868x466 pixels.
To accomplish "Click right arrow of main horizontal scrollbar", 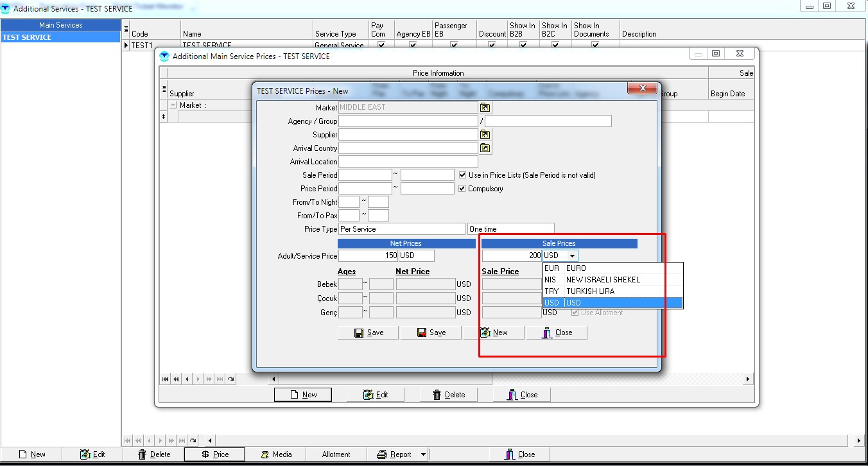I will pos(860,440).
